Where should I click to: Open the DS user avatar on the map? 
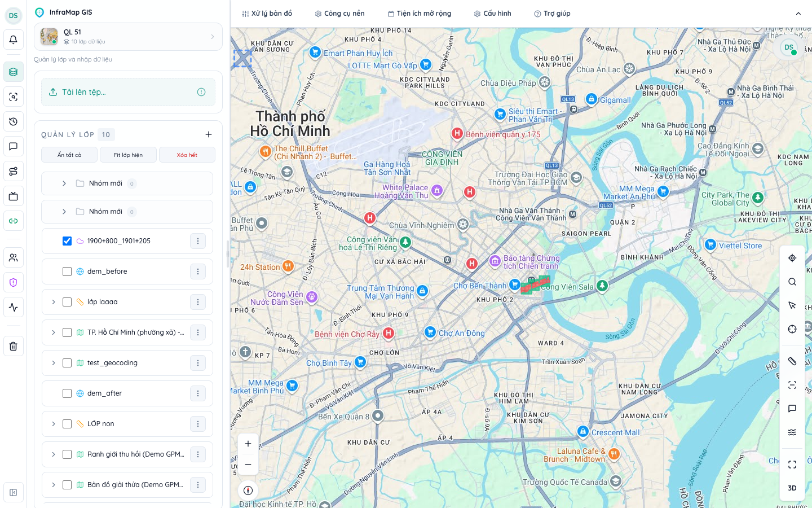tap(789, 47)
